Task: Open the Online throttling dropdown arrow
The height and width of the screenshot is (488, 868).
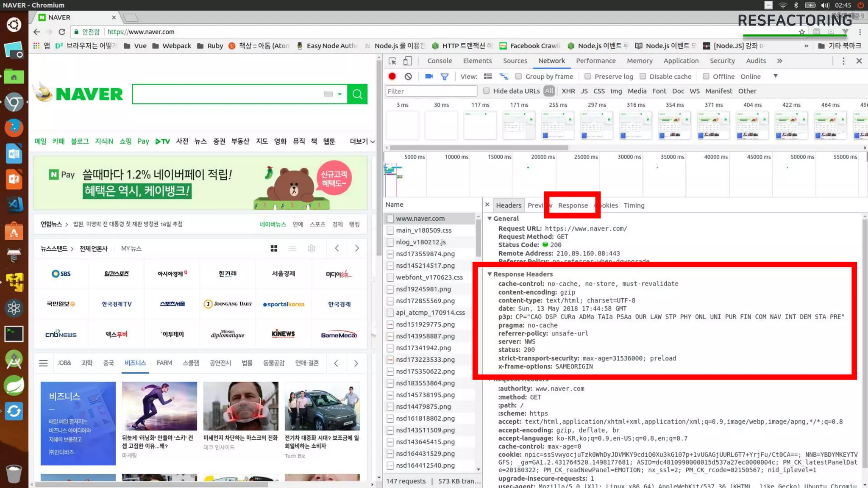Action: tap(775, 76)
